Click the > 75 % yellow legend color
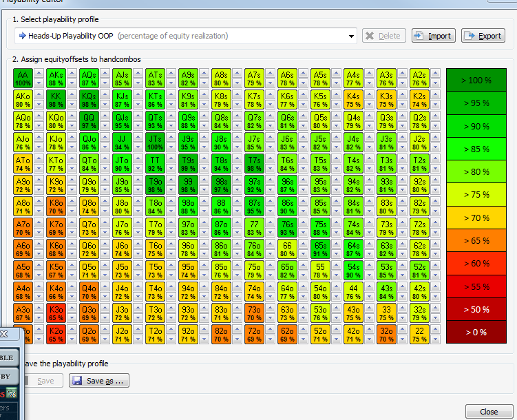Image resolution: width=517 pixels, height=420 pixels. coord(476,194)
